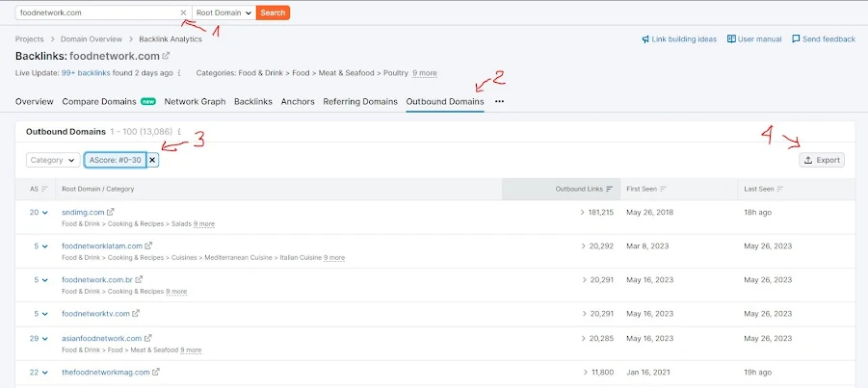
Task: Go to Projects breadcrumb
Action: (x=29, y=39)
